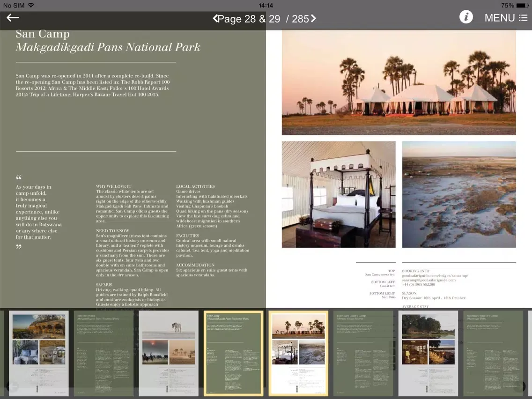Screen dimensions: 532x399
Task: Tap the Salt Pans aerial photo
Action: (x=459, y=194)
